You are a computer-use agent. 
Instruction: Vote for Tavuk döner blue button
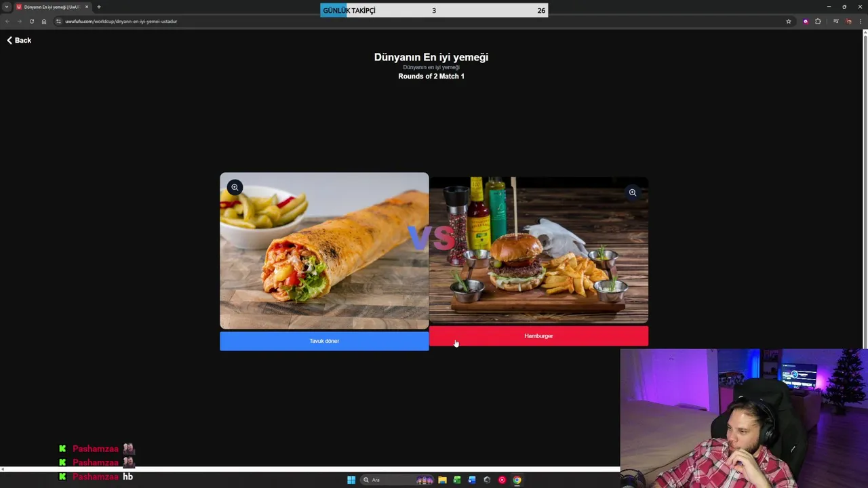pos(324,341)
